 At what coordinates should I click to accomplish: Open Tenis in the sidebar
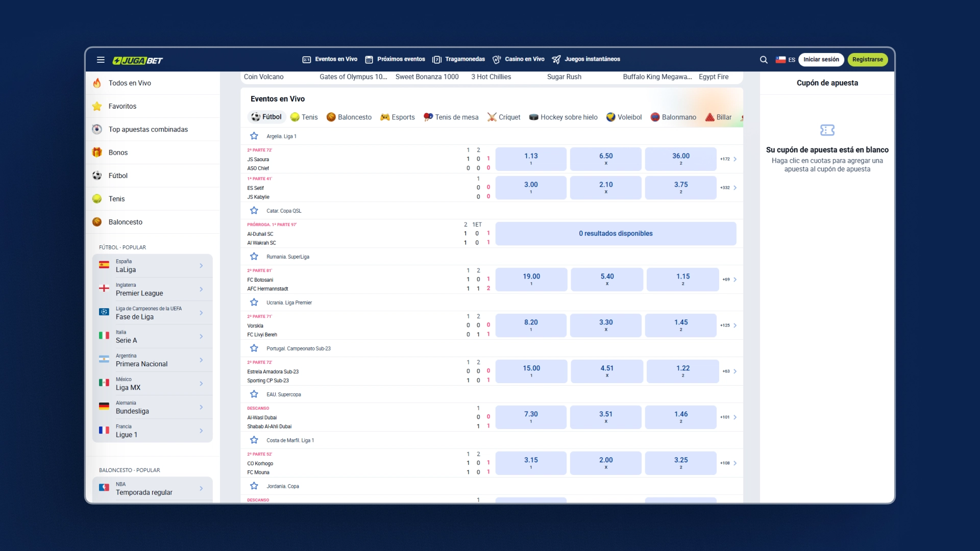click(x=153, y=199)
